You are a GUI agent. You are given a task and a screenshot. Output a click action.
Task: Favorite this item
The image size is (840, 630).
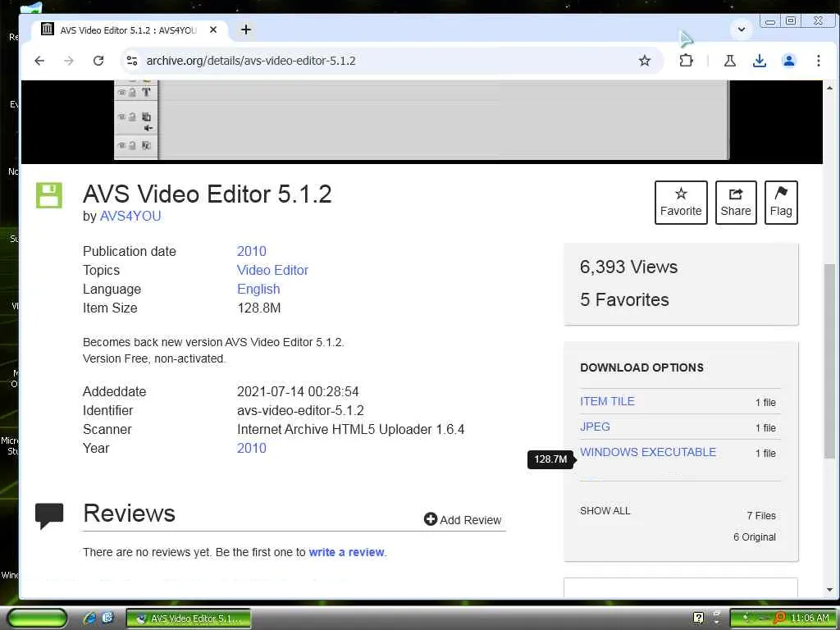click(x=681, y=203)
